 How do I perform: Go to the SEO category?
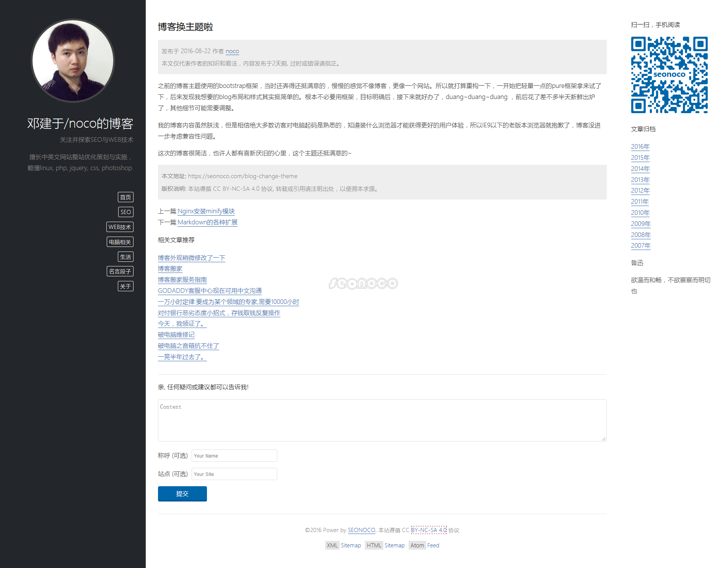point(125,212)
